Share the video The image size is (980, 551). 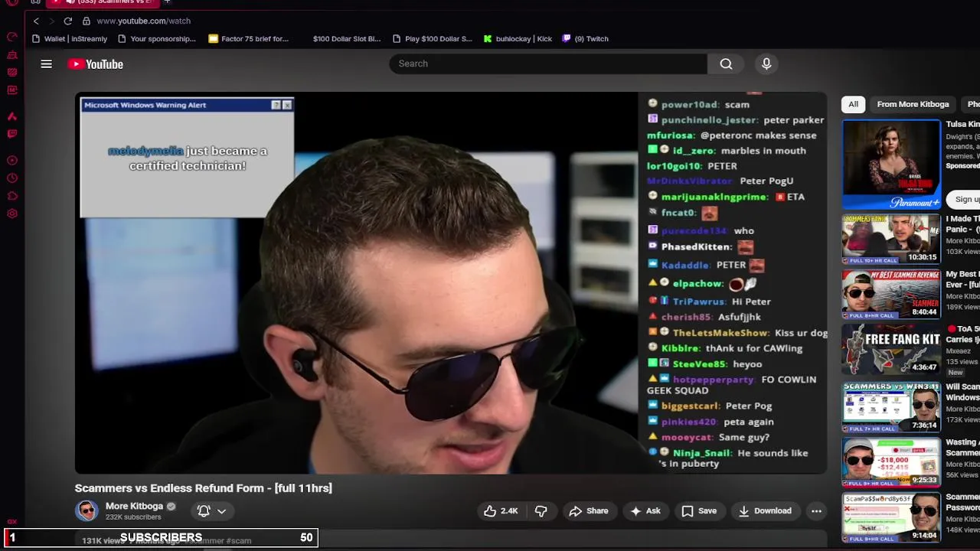[x=588, y=511]
